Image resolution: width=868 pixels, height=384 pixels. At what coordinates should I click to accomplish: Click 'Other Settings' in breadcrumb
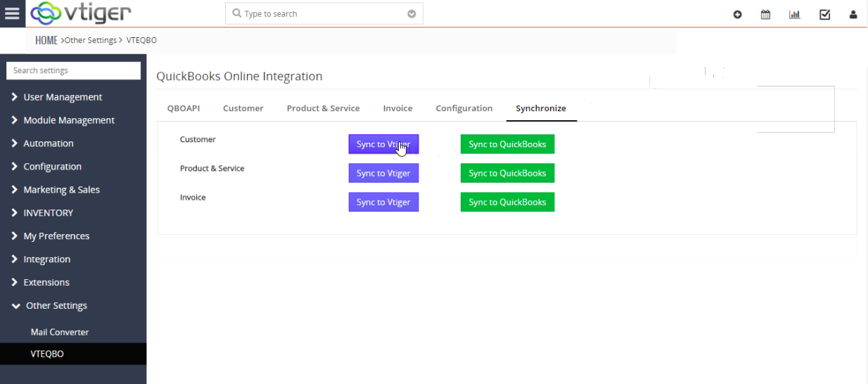tap(91, 40)
